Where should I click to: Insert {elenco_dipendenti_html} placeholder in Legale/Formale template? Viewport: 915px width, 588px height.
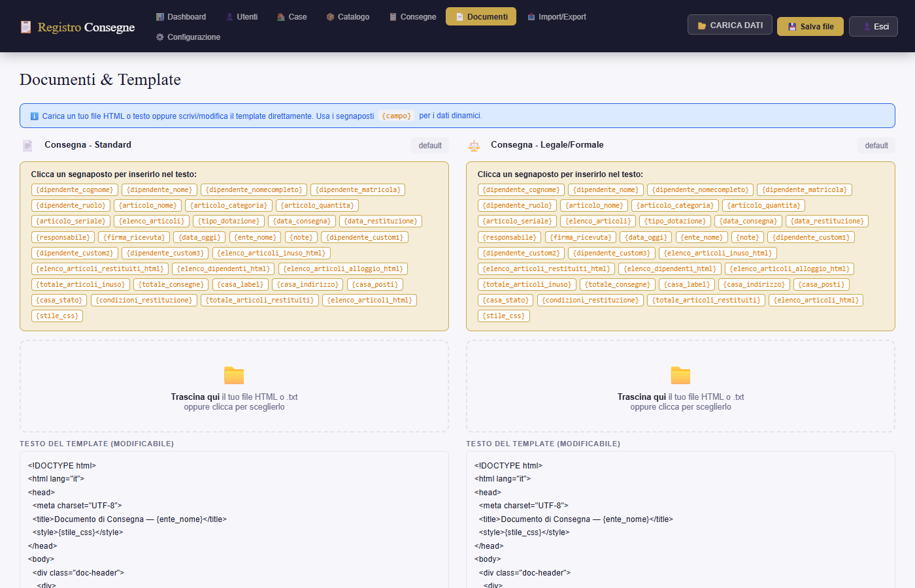click(x=670, y=269)
